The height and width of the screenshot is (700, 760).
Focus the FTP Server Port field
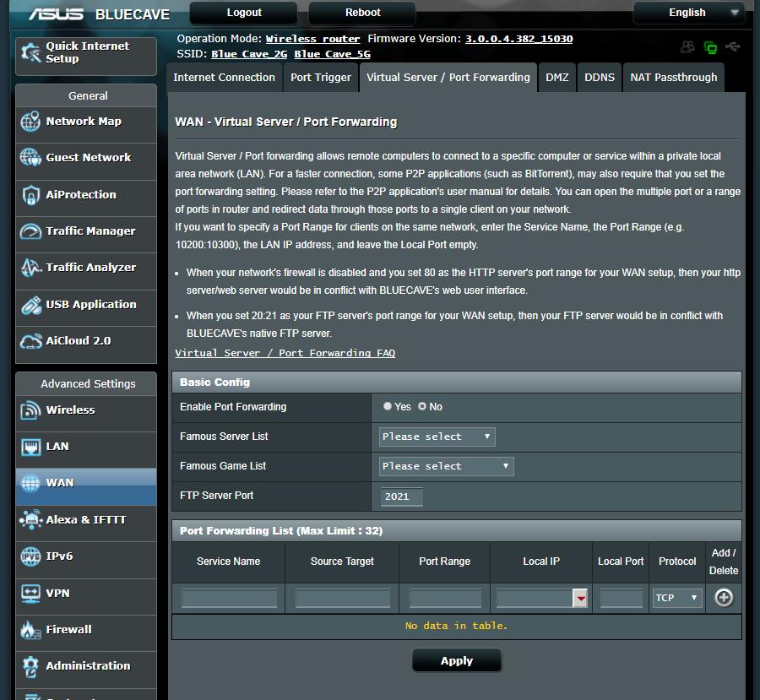[401, 497]
